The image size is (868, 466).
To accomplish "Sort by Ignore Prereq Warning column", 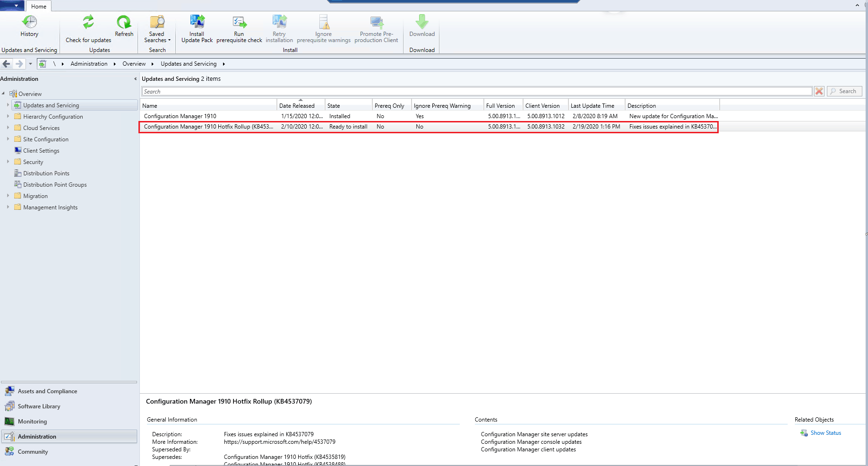I will point(448,105).
